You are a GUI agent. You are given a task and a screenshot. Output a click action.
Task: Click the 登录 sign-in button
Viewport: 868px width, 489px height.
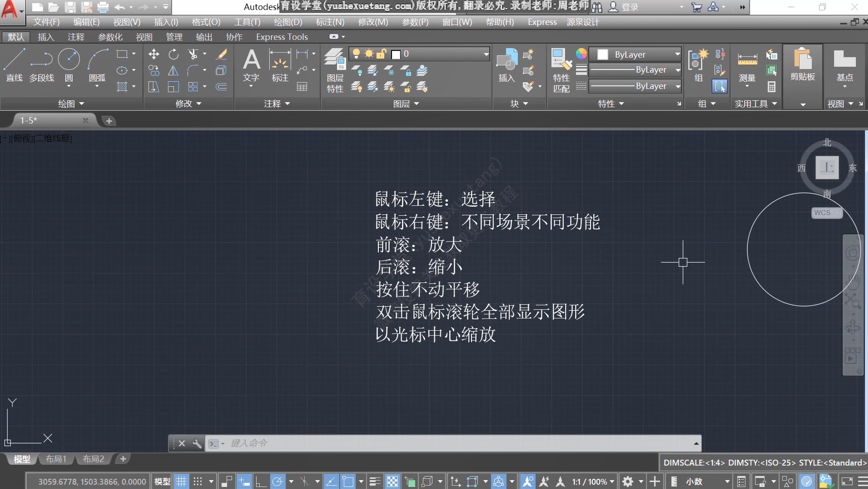coord(624,7)
